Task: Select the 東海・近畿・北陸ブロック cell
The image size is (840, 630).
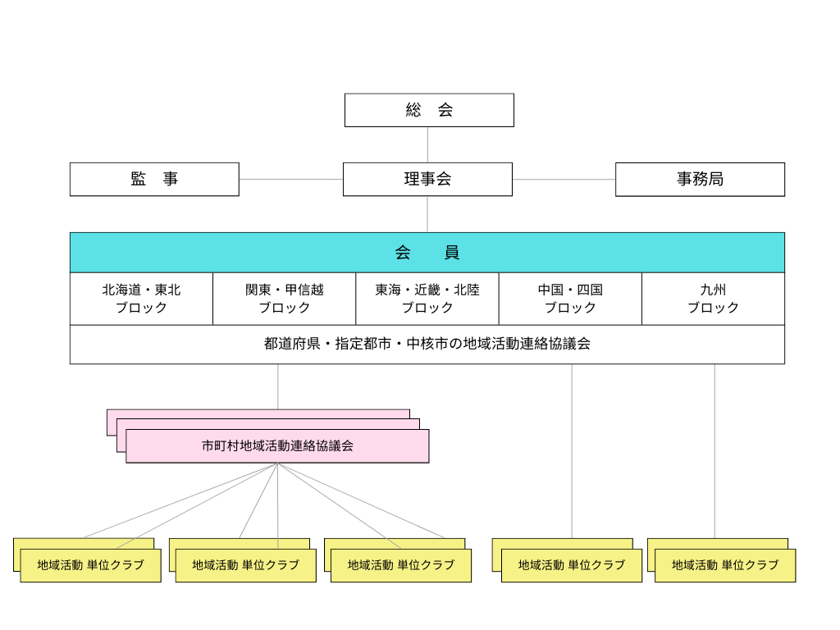Action: [427, 299]
